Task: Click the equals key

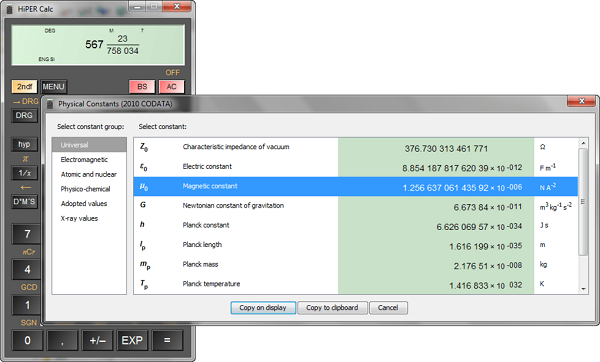Action: (x=167, y=340)
